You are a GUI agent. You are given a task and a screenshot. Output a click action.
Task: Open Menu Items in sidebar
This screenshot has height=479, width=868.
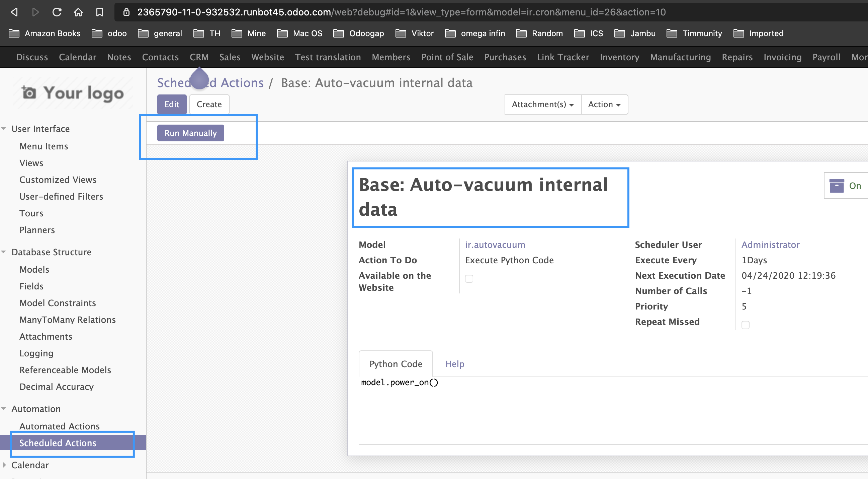tap(44, 146)
